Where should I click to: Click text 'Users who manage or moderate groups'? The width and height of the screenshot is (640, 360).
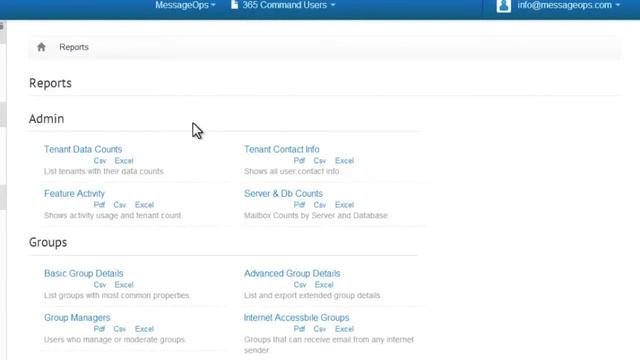pos(115,340)
